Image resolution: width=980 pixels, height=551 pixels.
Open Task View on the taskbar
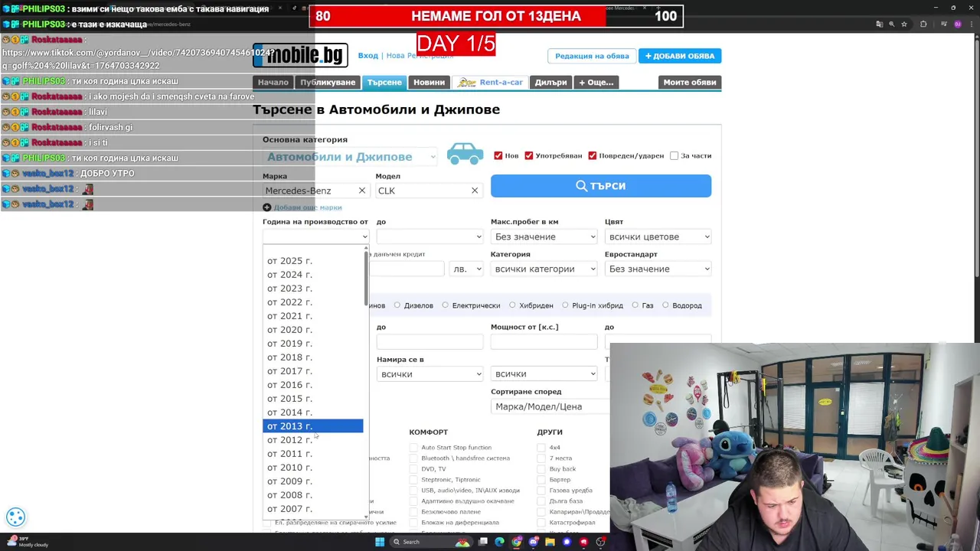click(483, 542)
